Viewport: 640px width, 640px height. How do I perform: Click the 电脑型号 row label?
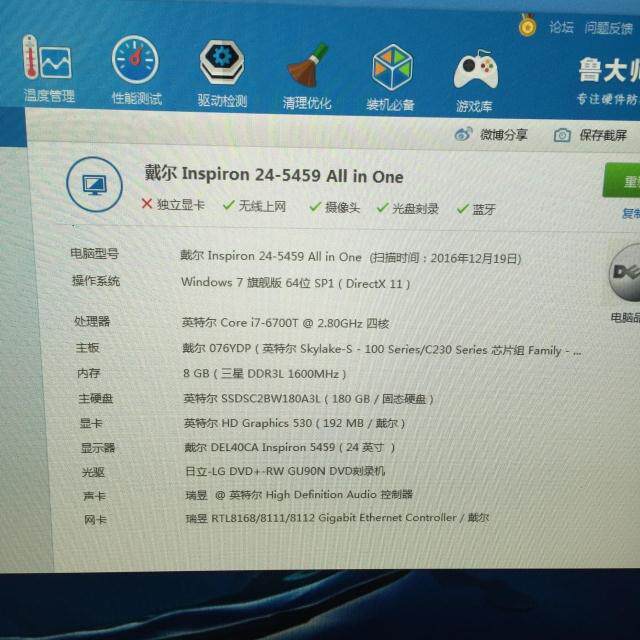(x=94, y=253)
